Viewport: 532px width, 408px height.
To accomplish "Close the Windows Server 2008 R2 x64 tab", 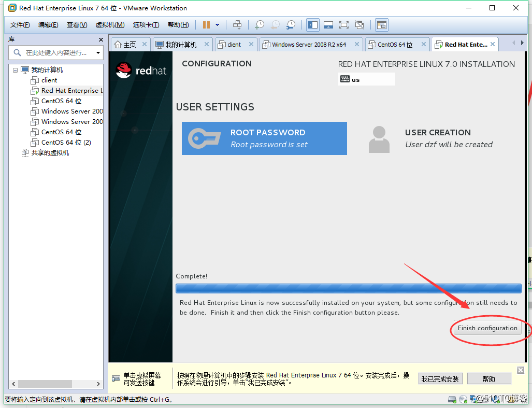I will pos(357,44).
